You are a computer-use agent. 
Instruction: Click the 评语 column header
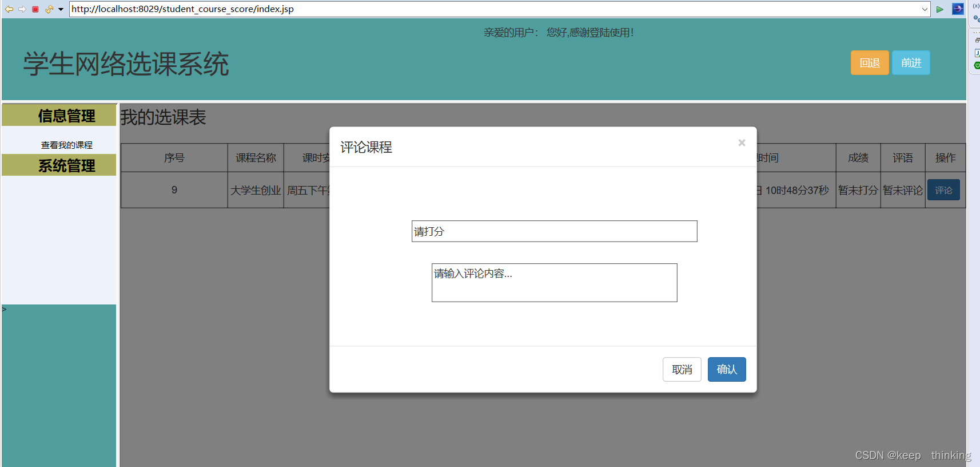(x=903, y=158)
